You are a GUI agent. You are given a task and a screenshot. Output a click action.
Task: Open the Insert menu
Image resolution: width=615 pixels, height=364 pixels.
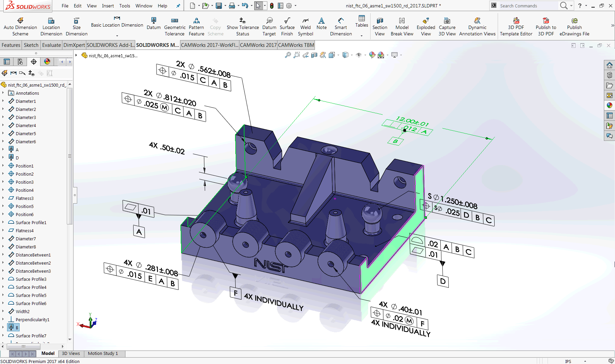[x=108, y=6]
